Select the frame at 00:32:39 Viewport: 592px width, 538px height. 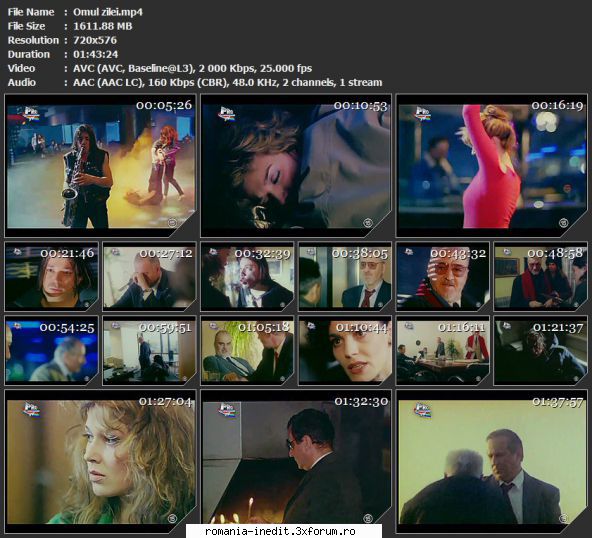[247, 277]
